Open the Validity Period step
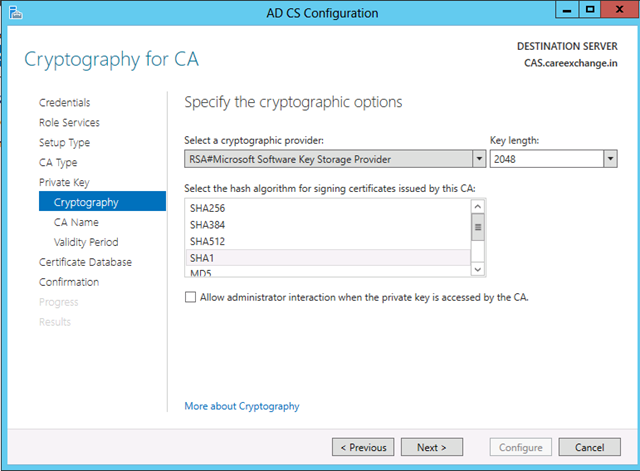Viewport: 640px width, 471px height. point(86,242)
